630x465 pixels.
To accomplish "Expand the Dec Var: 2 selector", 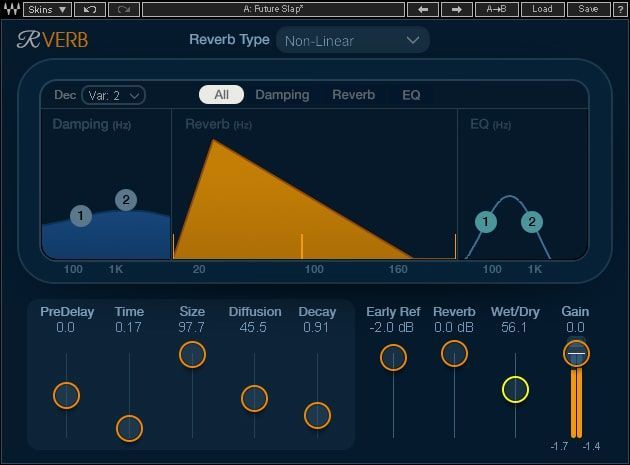I will click(x=113, y=95).
